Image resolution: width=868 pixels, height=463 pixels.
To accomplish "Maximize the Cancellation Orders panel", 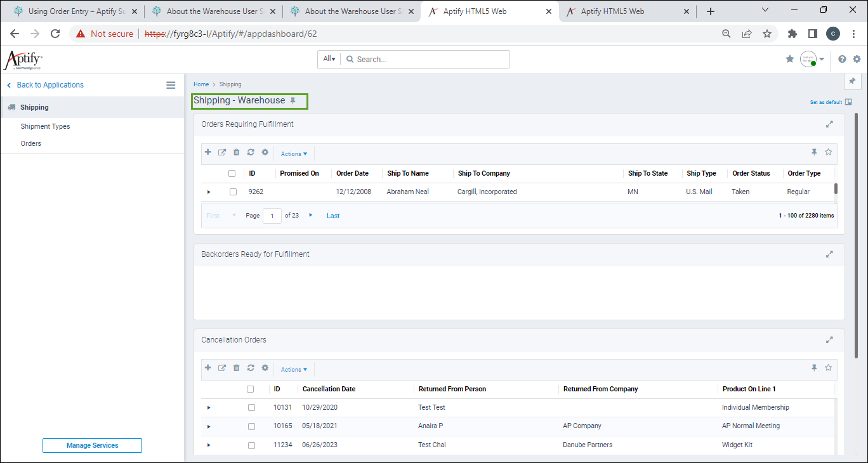I will click(829, 340).
